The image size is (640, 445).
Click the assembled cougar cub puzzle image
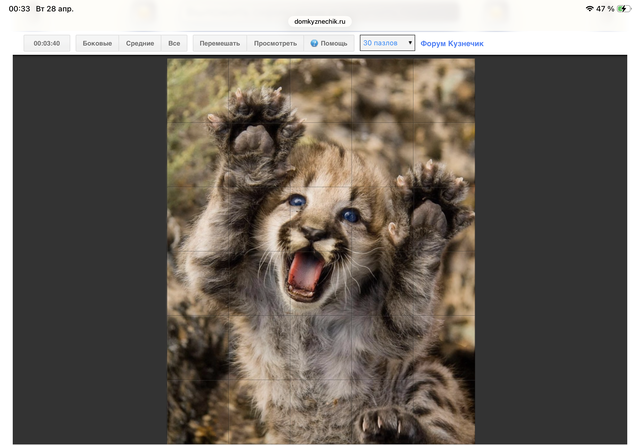321,251
